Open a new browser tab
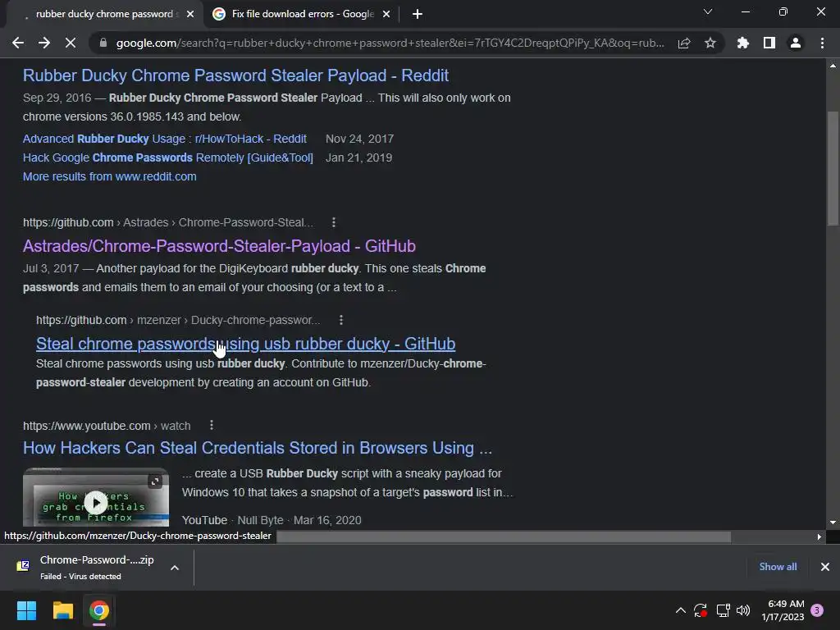This screenshot has width=840, height=630. (x=418, y=14)
